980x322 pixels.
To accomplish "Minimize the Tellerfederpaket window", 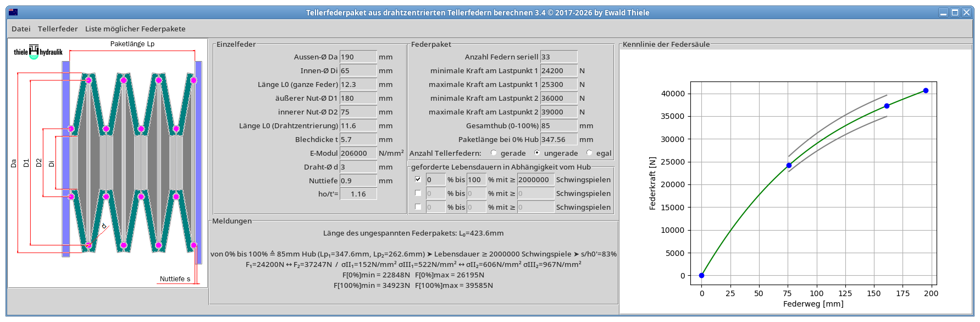I will (x=943, y=12).
